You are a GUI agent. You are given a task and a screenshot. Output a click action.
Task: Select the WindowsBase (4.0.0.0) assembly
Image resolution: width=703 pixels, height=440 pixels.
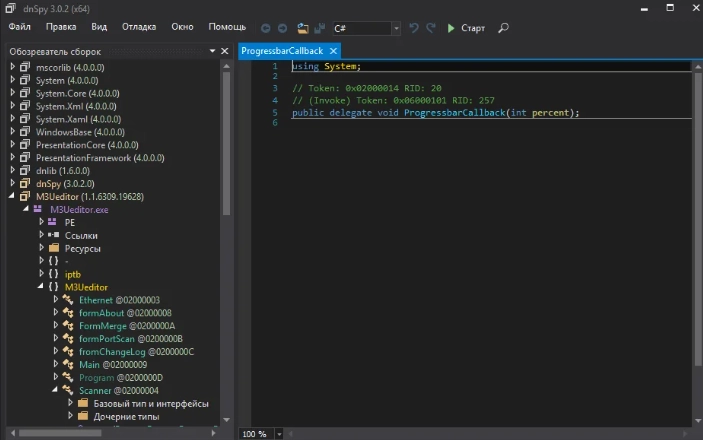(80, 132)
